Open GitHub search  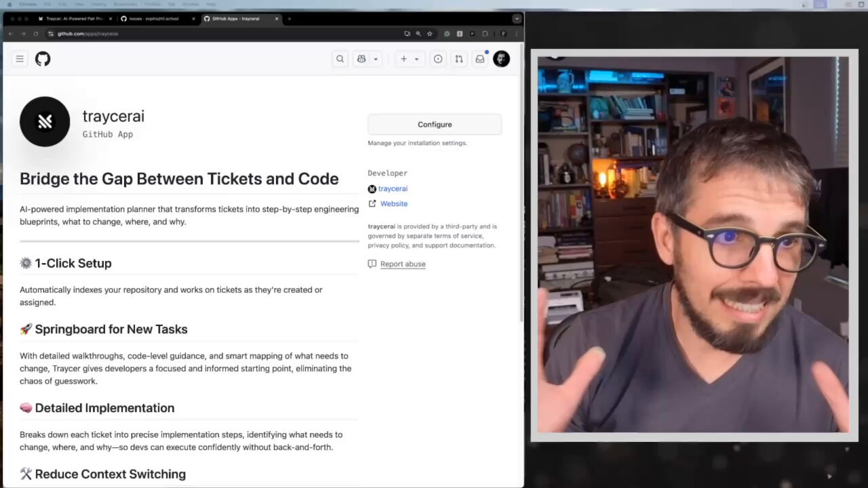click(340, 59)
